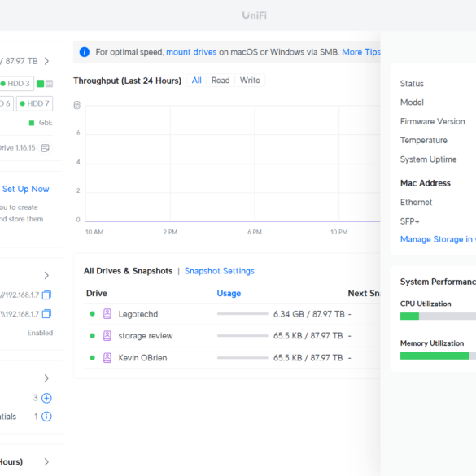The image size is (476, 476).
Task: Click the Model label
Action: click(x=412, y=103)
